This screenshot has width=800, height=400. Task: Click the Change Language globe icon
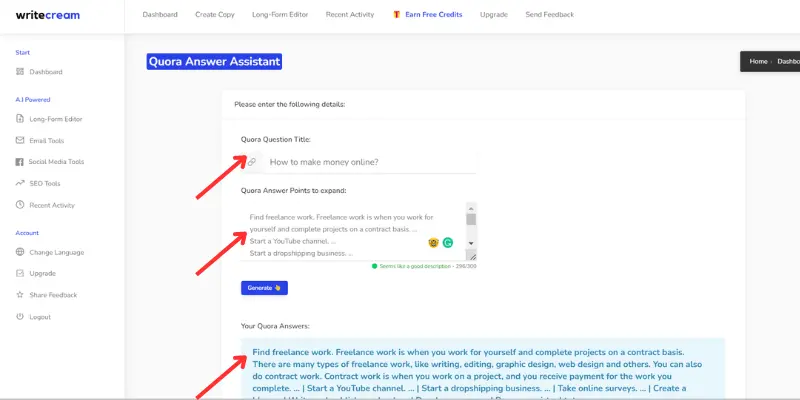tap(20, 252)
